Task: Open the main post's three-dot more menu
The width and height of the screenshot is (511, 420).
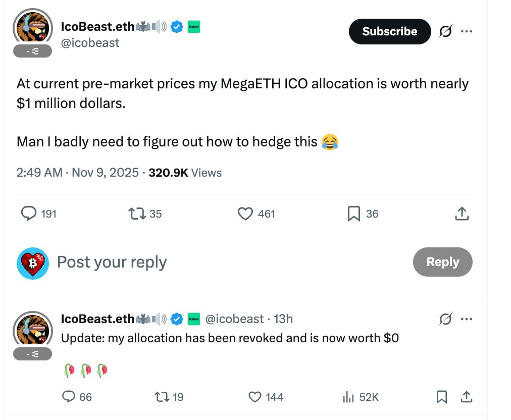Action: (x=467, y=32)
